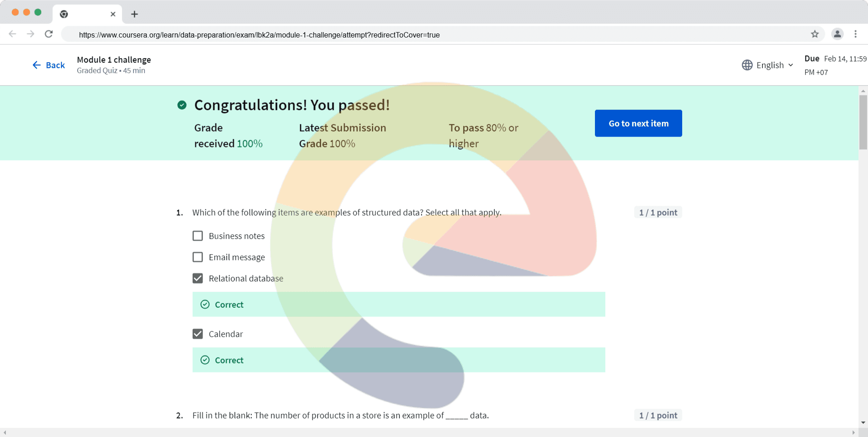Go back using the Back link
Image resolution: width=868 pixels, height=437 pixels.
[x=49, y=65]
